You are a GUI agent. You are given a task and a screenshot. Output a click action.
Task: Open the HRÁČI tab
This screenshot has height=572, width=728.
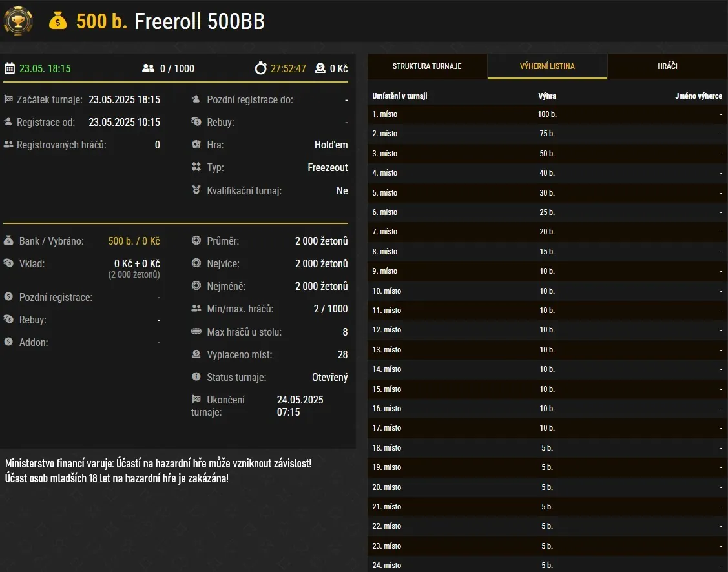click(667, 66)
